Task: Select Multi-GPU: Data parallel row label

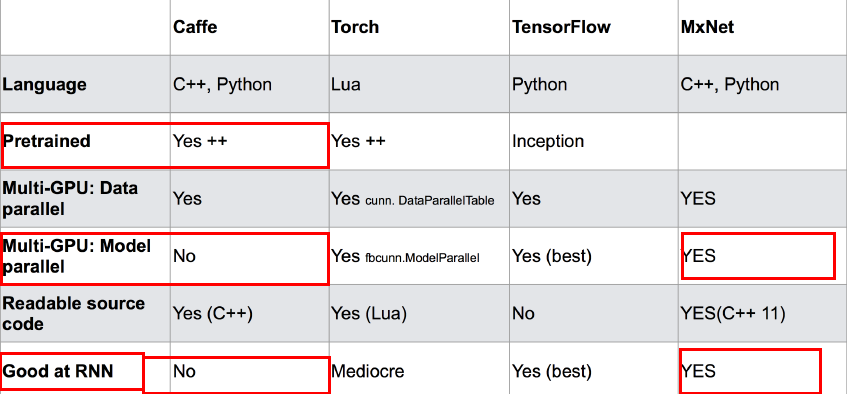Action: pyautogui.click(x=70, y=198)
